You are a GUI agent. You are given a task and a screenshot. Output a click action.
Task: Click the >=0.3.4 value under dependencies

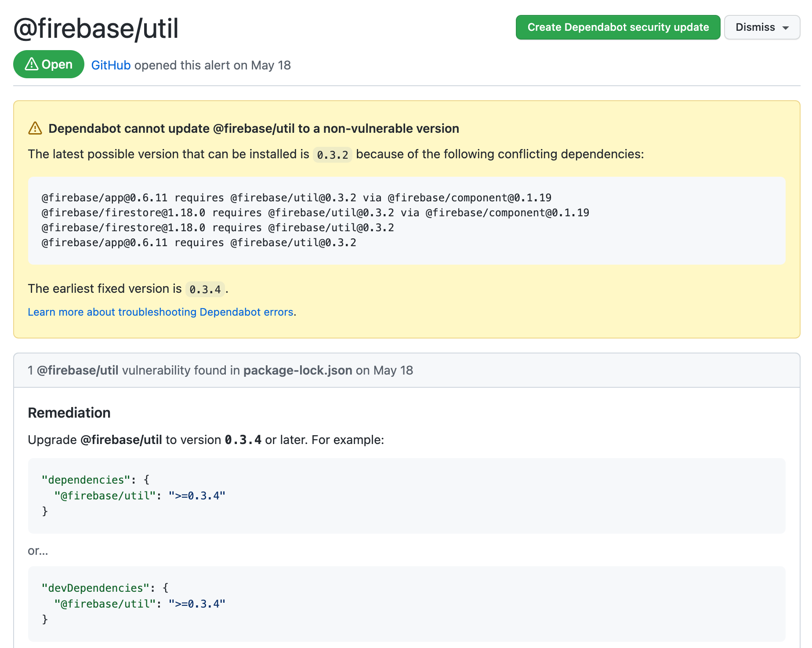tap(197, 495)
